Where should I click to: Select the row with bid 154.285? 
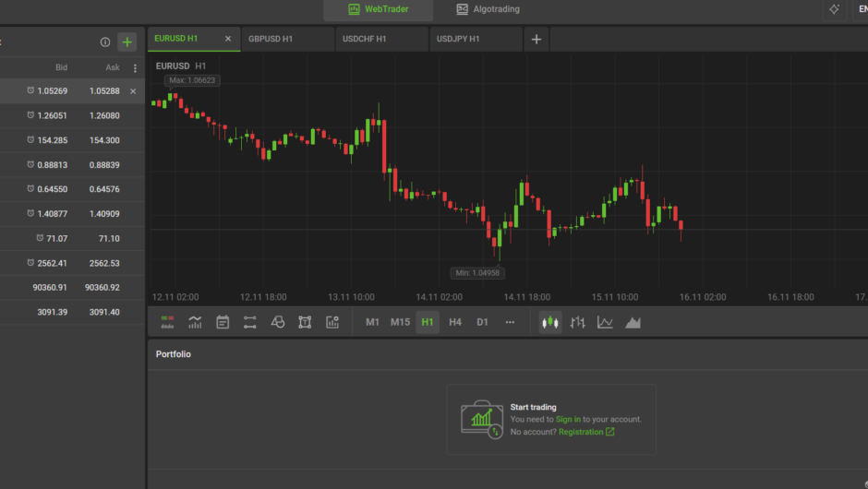coord(72,140)
